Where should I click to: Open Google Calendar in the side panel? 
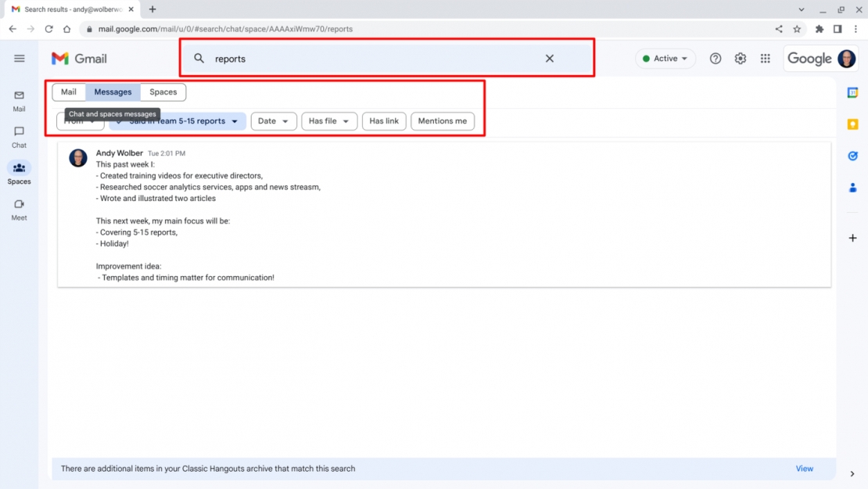click(852, 92)
